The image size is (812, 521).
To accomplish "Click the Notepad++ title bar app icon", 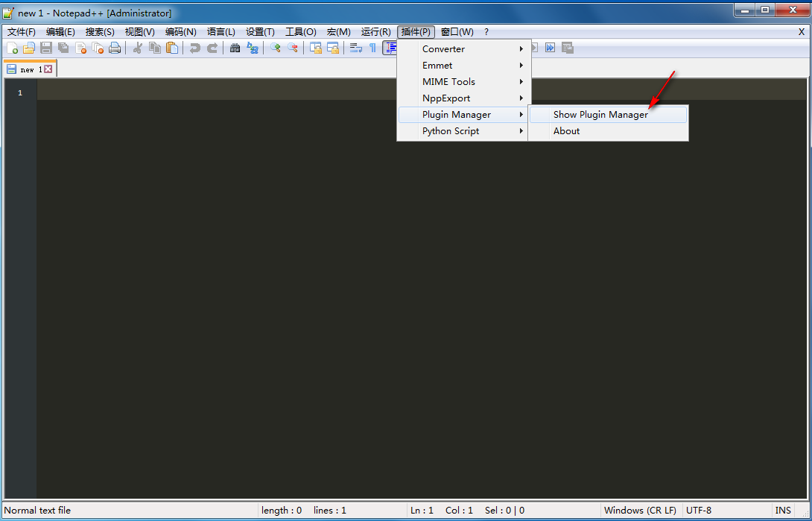I will pyautogui.click(x=8, y=13).
